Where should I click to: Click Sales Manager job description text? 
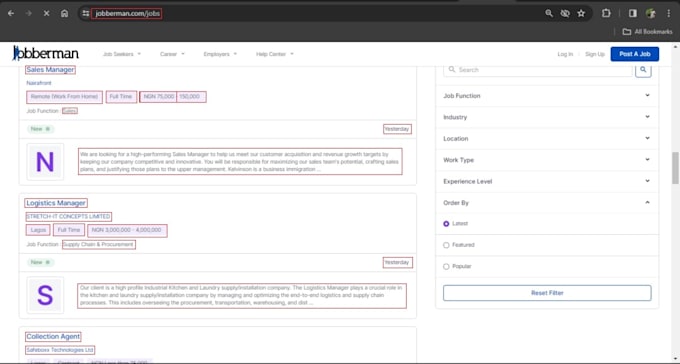pyautogui.click(x=240, y=162)
